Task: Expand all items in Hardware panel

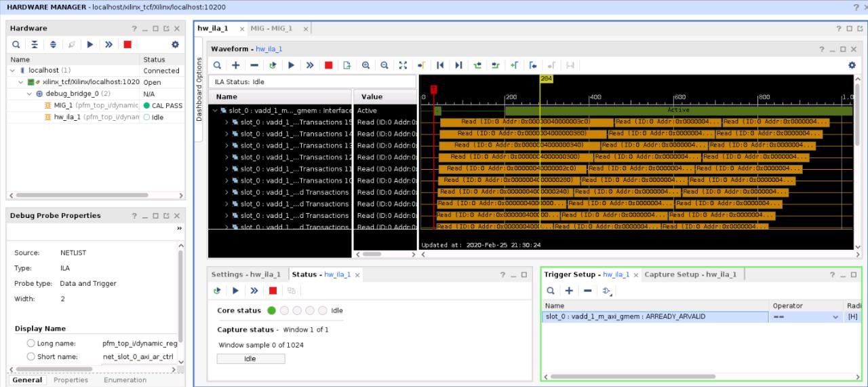Action: (53, 44)
